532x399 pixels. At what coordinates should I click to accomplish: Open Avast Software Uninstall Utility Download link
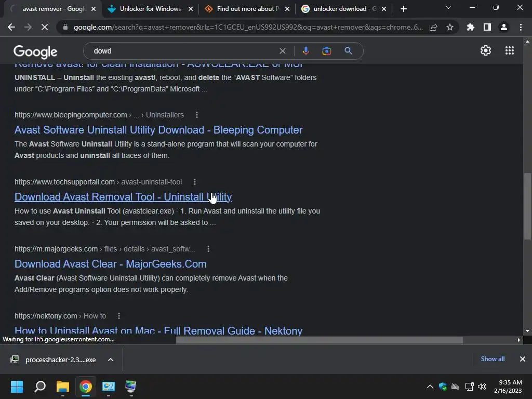(x=158, y=130)
